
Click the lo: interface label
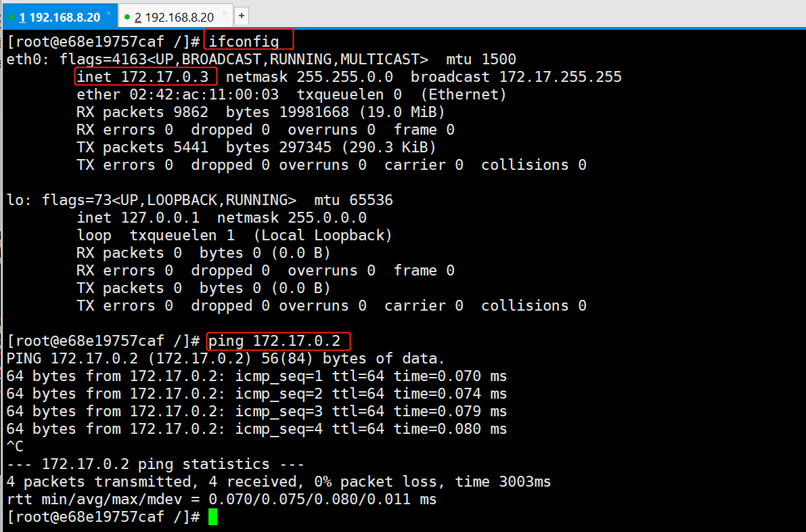coord(20,200)
